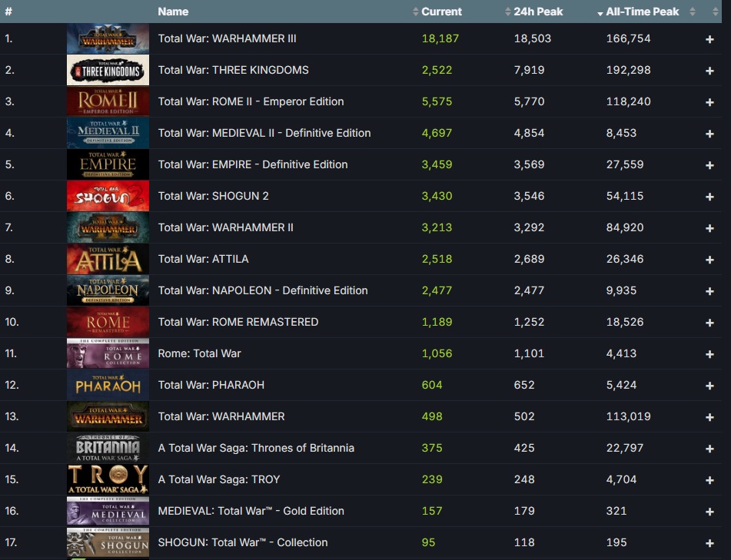Select the current players value 18,187
The image size is (731, 560).
click(x=440, y=38)
